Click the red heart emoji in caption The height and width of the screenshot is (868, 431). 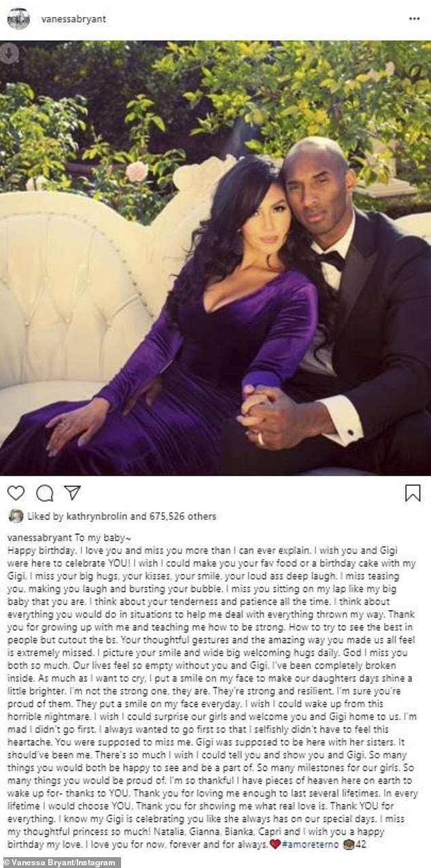tap(273, 844)
